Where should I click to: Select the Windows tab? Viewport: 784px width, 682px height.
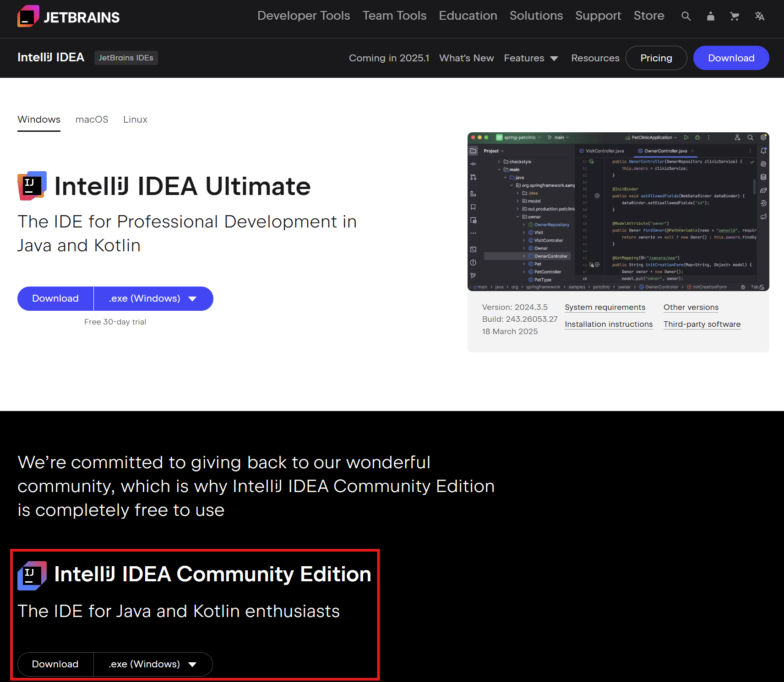click(39, 119)
